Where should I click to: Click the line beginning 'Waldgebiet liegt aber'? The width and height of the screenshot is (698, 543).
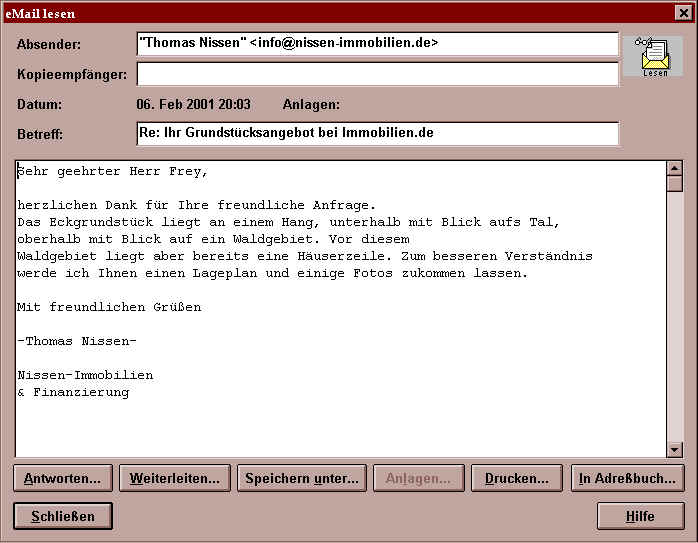pos(304,256)
